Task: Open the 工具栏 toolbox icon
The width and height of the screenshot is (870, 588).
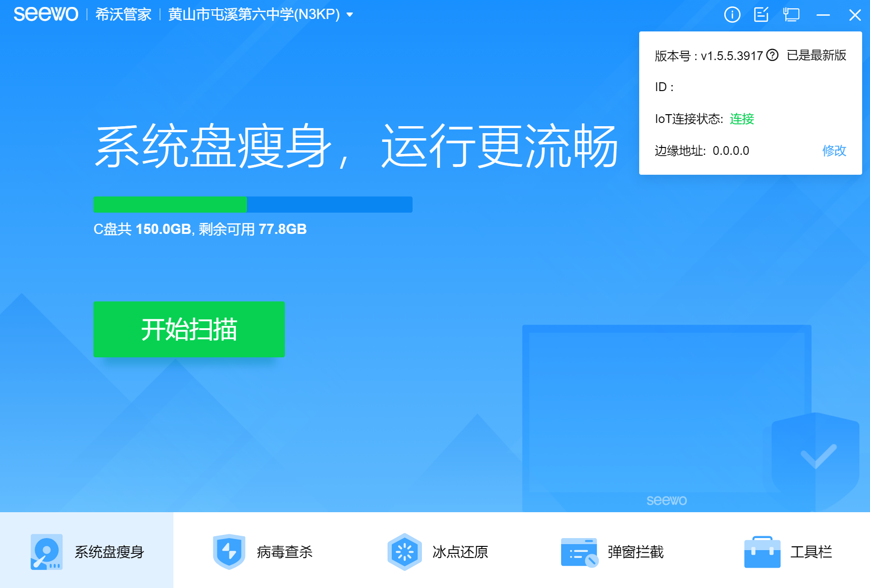Action: [762, 551]
